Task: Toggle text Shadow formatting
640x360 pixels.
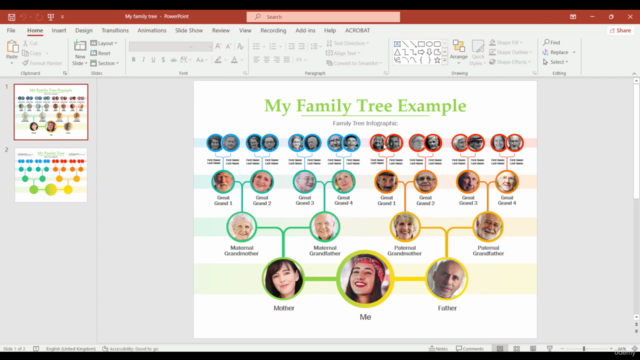Action: coord(163,60)
